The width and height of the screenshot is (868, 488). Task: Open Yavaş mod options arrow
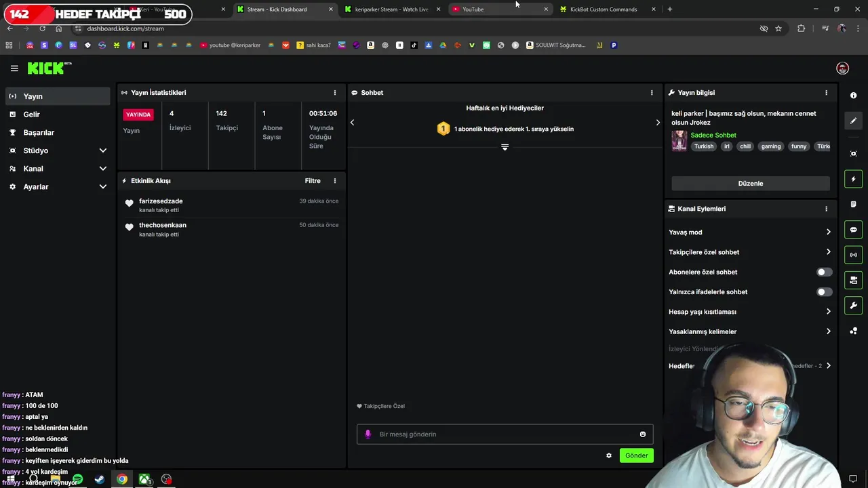(828, 232)
